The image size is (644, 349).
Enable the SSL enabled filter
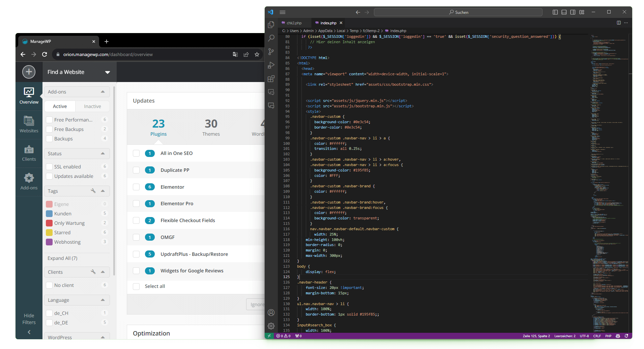(49, 167)
